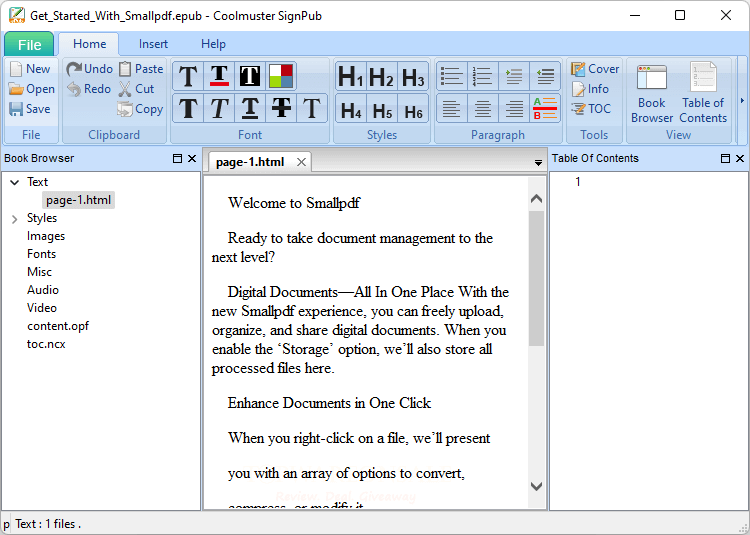This screenshot has width=750, height=535.
Task: Paste from clipboard
Action: pos(141,69)
